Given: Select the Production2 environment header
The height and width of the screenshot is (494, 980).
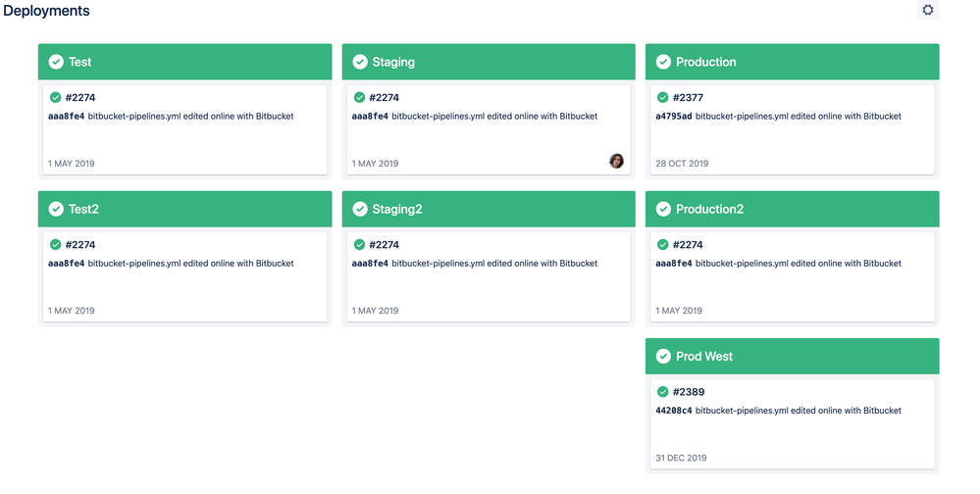Looking at the screenshot, I should [x=792, y=209].
